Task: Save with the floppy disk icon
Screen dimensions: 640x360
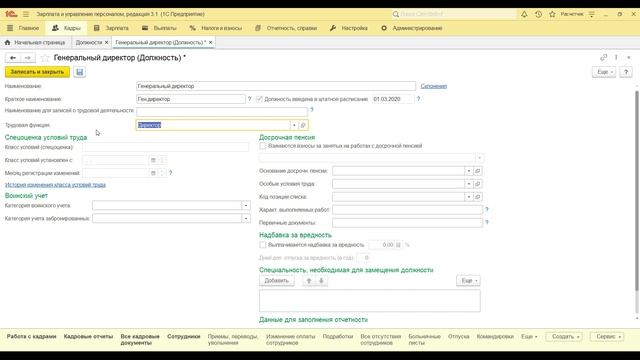Action: coord(80,72)
